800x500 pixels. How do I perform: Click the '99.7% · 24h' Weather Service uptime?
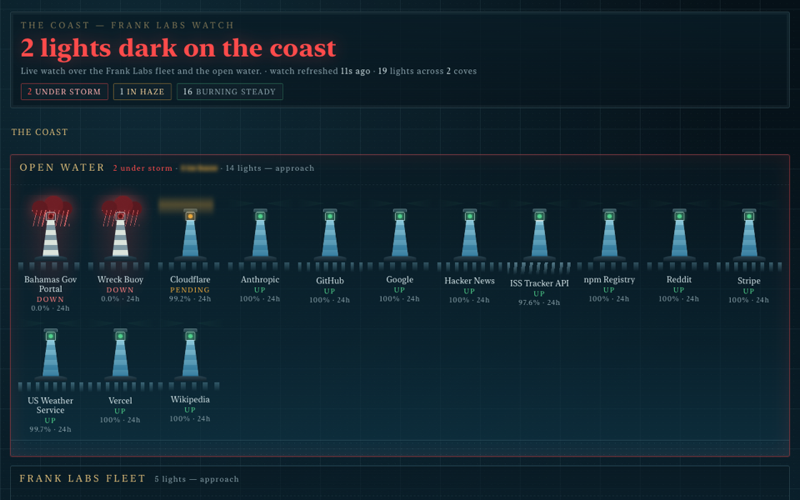tap(51, 430)
